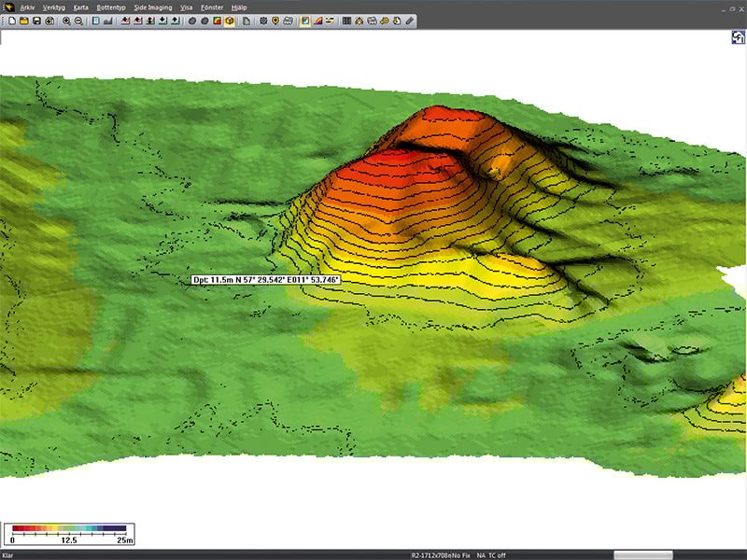Viewport: 747px width, 560px height.
Task: Click the yellow waypoint marker icon
Action: (275, 21)
